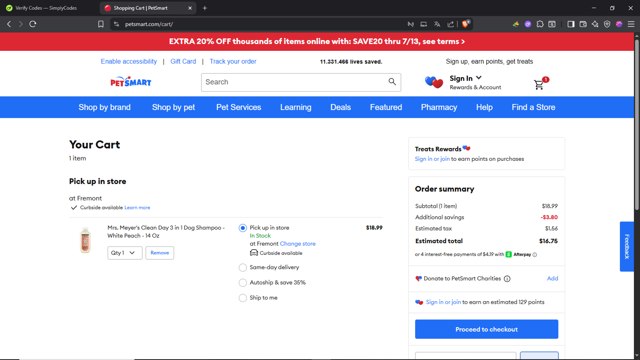
Task: Open the Help menu item
Action: [x=484, y=107]
